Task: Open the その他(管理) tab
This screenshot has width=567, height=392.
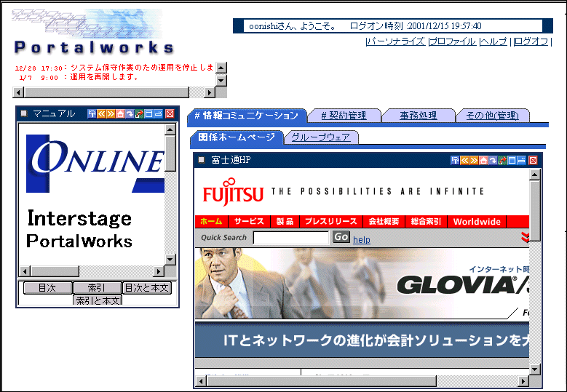Action: click(x=492, y=116)
